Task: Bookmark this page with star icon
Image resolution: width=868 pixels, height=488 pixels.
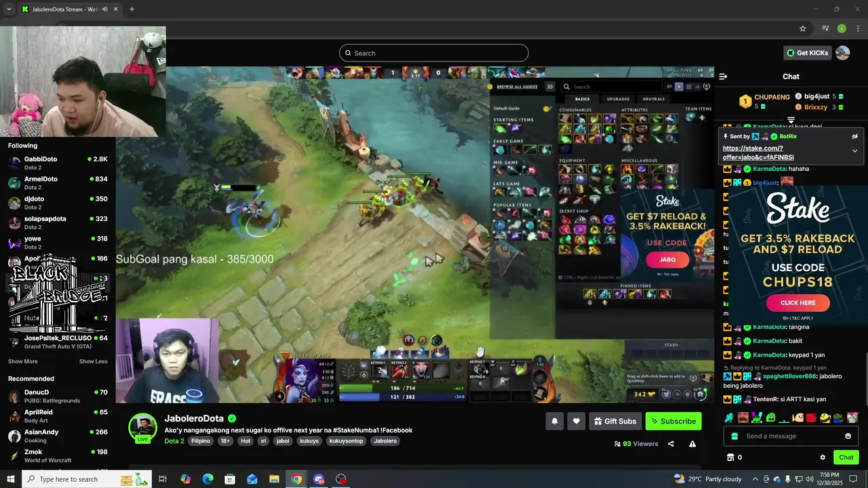Action: tap(803, 28)
